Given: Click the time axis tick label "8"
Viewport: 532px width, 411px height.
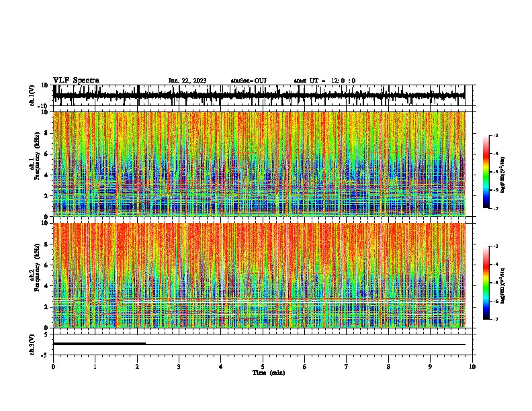Looking at the screenshot, I should [388, 367].
